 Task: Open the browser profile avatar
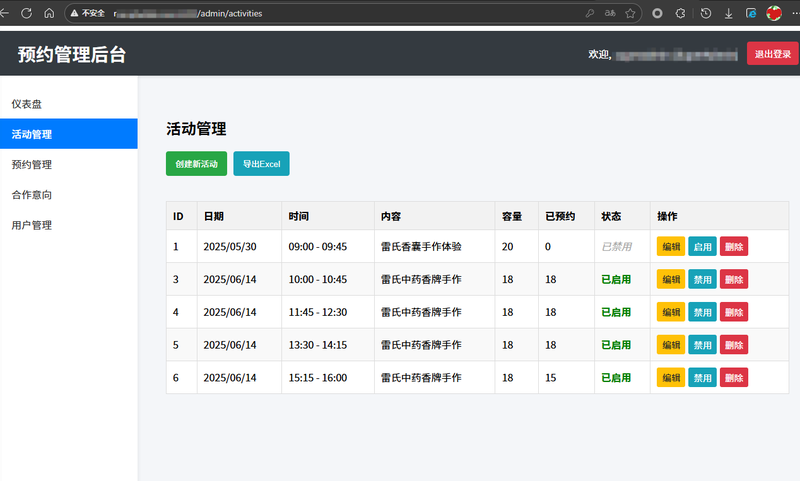[x=774, y=14]
